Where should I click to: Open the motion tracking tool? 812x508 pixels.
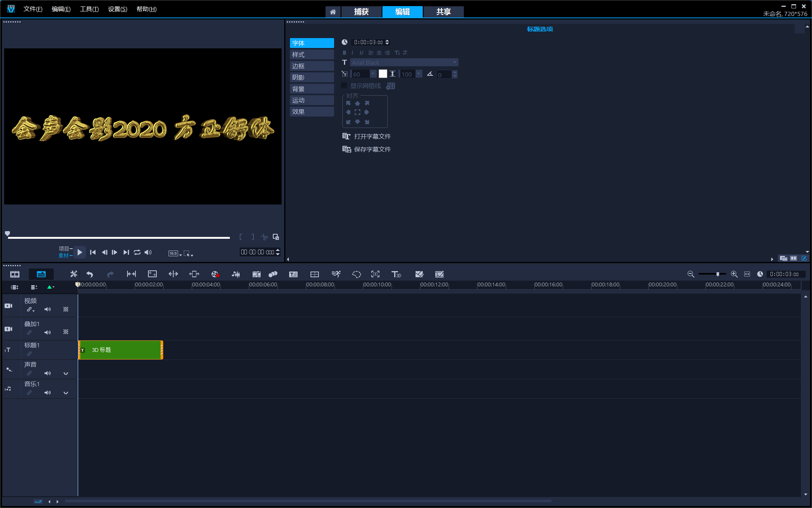[273, 274]
